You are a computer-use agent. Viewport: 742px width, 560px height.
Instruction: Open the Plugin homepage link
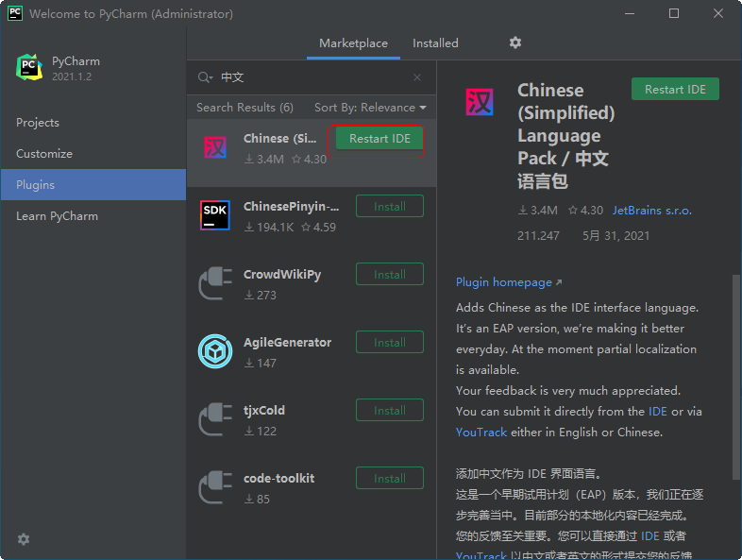509,282
